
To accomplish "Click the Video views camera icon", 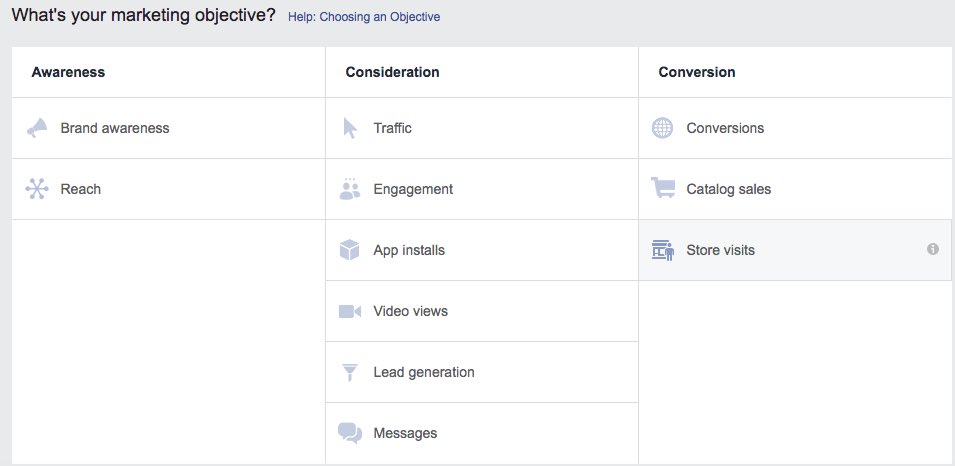I will click(349, 311).
